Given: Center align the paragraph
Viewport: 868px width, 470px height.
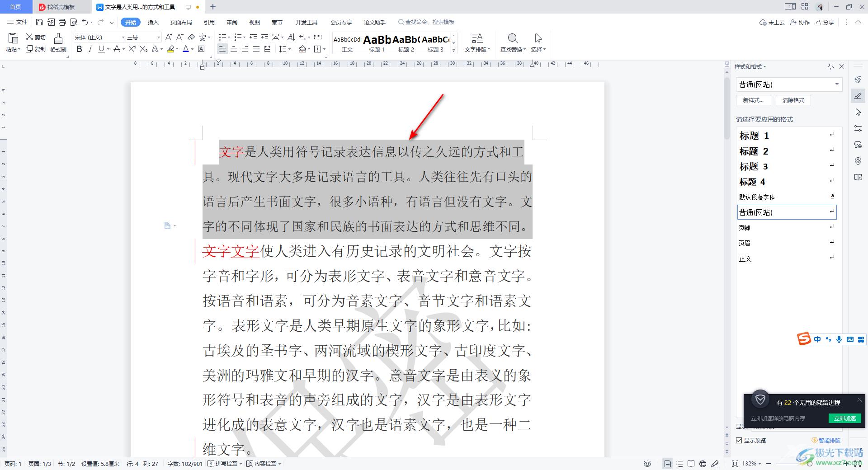Looking at the screenshot, I should (x=234, y=49).
